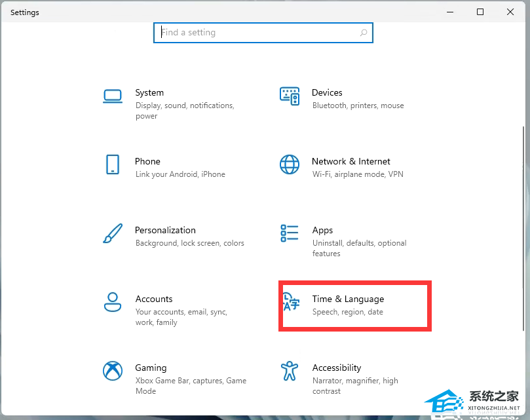
Task: Click the Personalization paintbrush icon
Action: tap(113, 233)
